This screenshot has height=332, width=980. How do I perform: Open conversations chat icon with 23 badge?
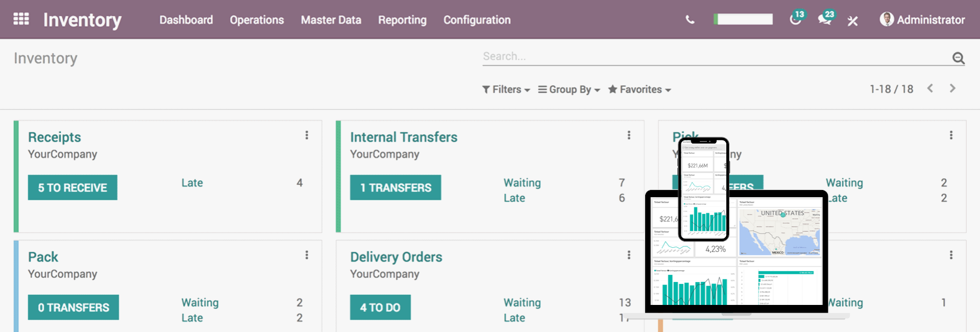pyautogui.click(x=826, y=18)
